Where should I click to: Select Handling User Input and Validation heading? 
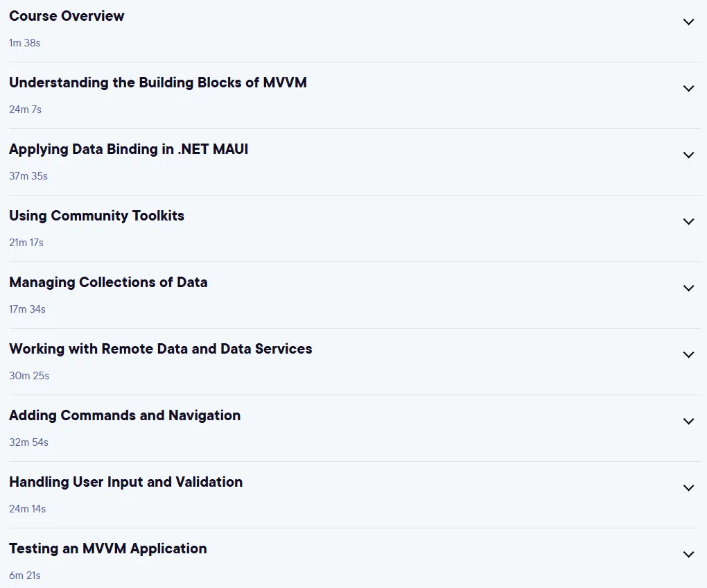[125, 482]
